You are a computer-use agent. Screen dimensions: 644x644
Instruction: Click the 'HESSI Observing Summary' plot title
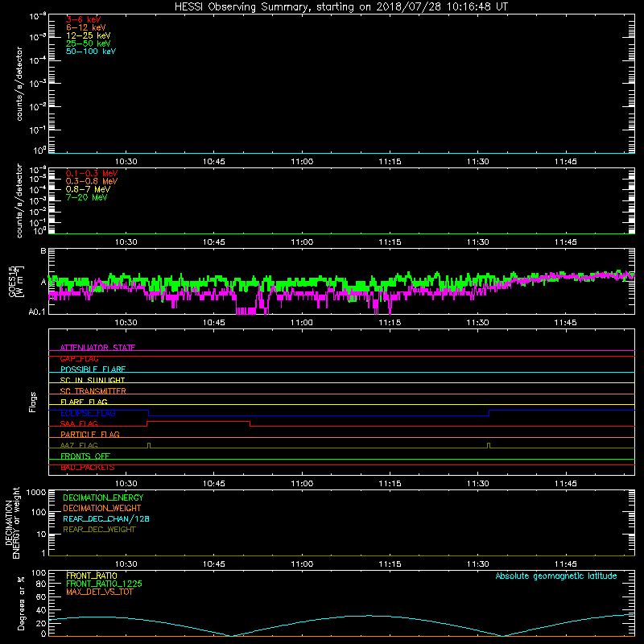coord(341,7)
